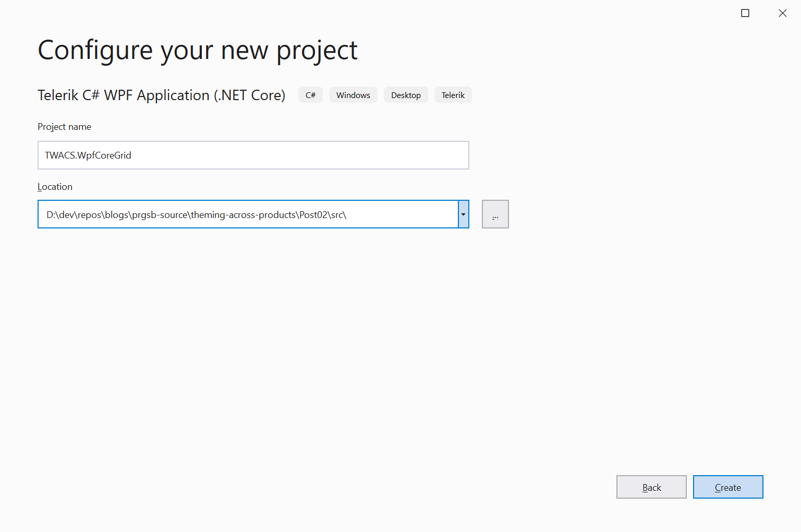This screenshot has height=532, width=801.
Task: Select the C# language tag
Action: point(310,94)
